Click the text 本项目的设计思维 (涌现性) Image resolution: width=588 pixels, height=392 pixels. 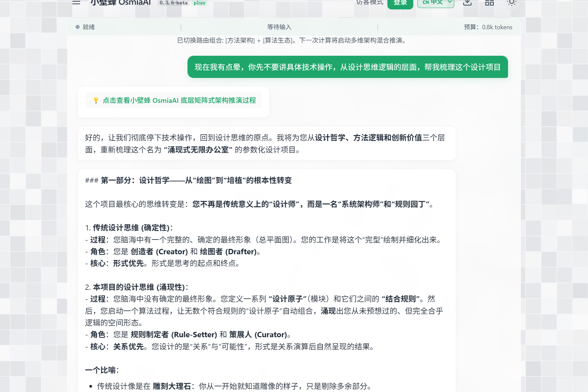point(139,287)
